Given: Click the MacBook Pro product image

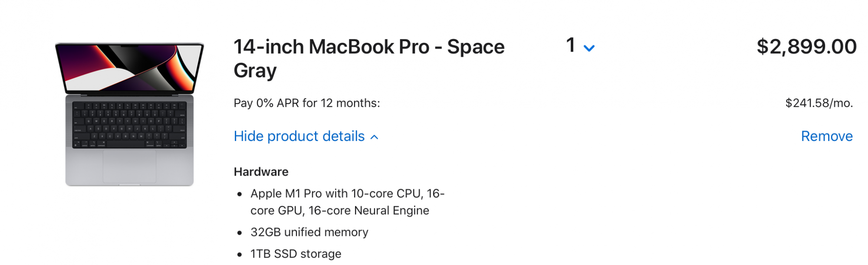Looking at the screenshot, I should click(129, 114).
